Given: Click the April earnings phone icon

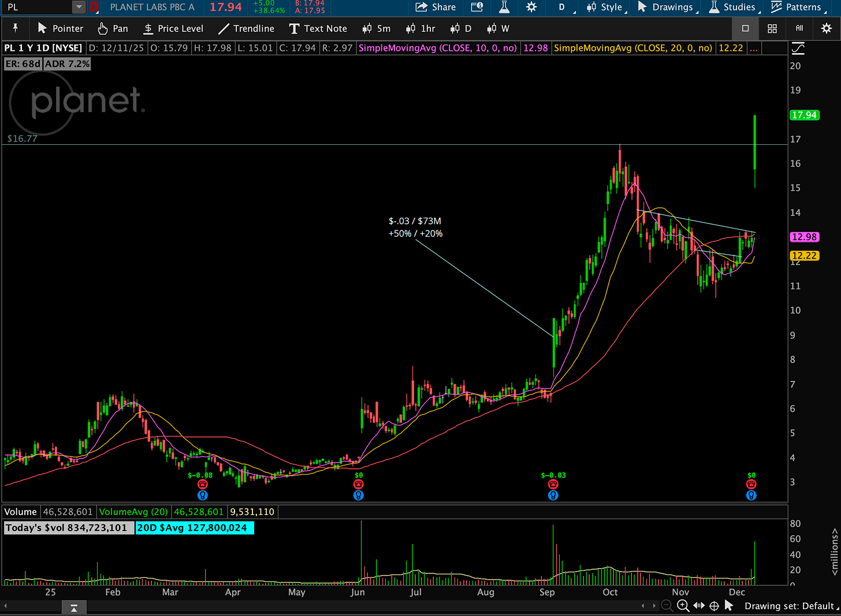Looking at the screenshot, I should [203, 484].
